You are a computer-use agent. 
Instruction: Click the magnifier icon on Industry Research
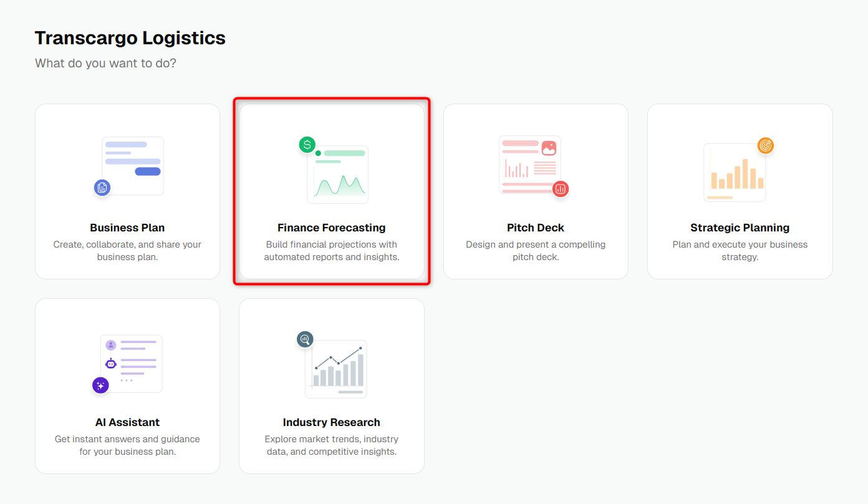(305, 339)
